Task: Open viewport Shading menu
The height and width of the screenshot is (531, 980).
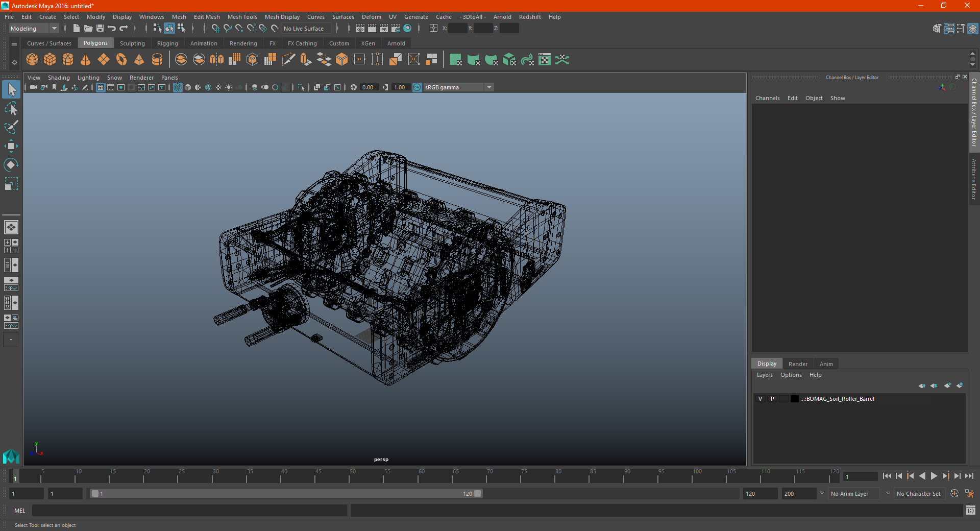Action: pyautogui.click(x=59, y=78)
